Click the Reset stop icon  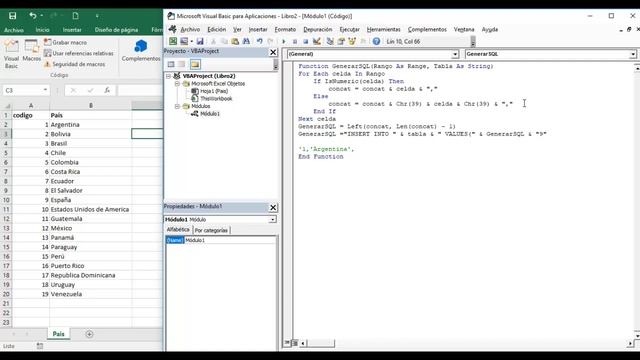(305, 41)
